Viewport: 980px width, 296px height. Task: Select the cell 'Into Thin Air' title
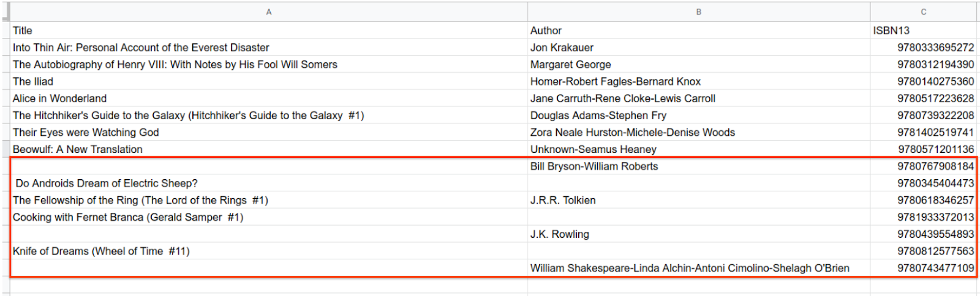[x=141, y=48]
